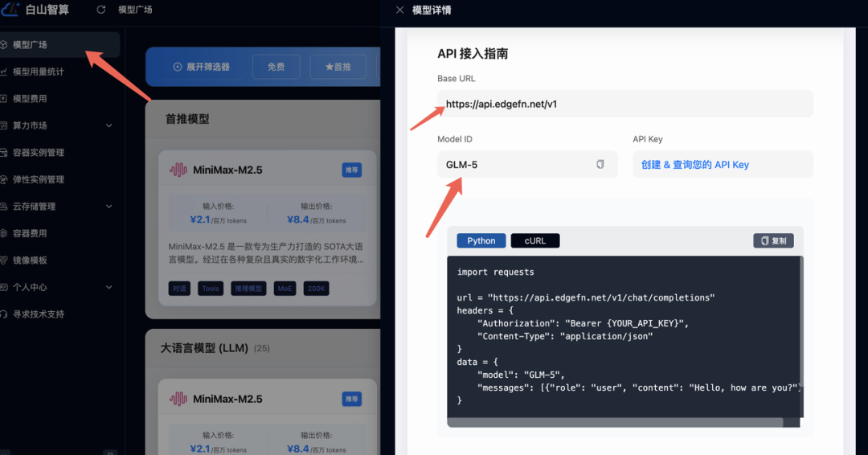Click the 模型广场 sidebar cube icon
The width and height of the screenshot is (868, 455).
point(3,45)
